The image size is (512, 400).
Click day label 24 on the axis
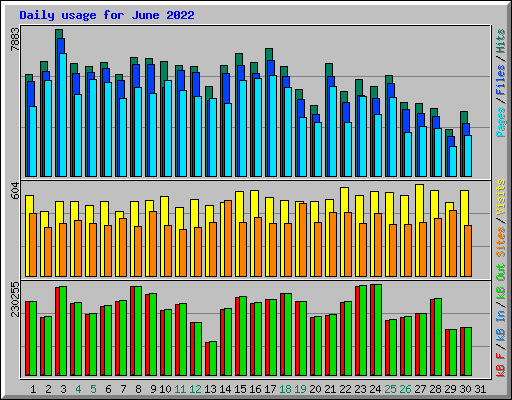(375, 389)
